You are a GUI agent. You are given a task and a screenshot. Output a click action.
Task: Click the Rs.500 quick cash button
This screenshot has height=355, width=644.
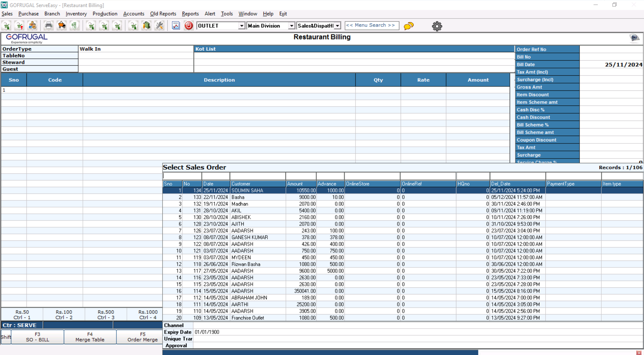(106, 314)
